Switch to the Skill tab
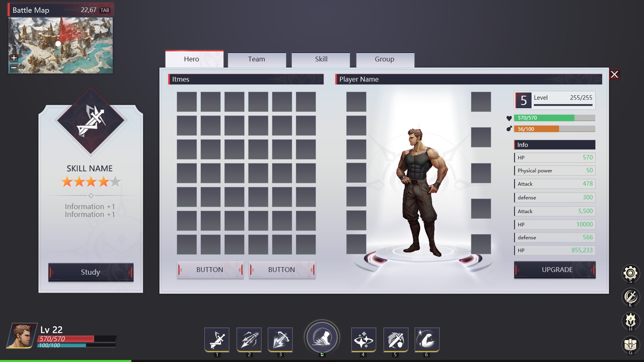This screenshot has width=644, height=362. coord(321,59)
